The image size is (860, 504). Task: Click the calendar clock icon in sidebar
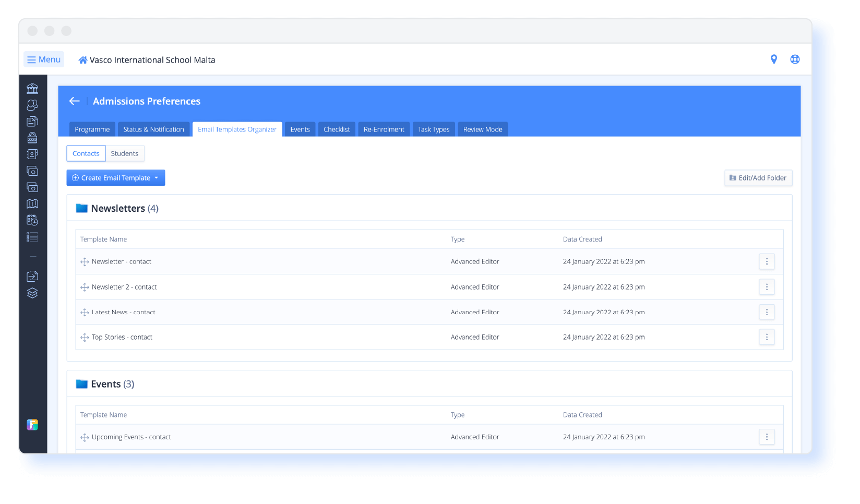(32, 220)
